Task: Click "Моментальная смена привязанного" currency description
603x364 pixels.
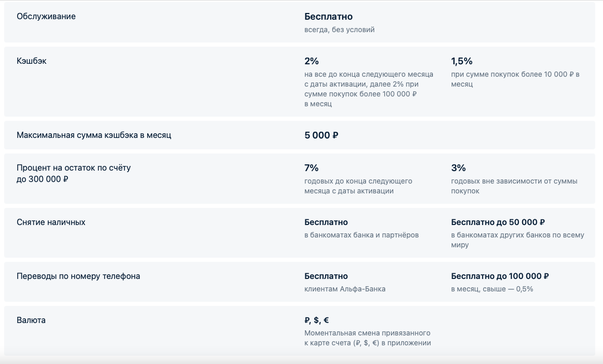Action: coord(367,333)
